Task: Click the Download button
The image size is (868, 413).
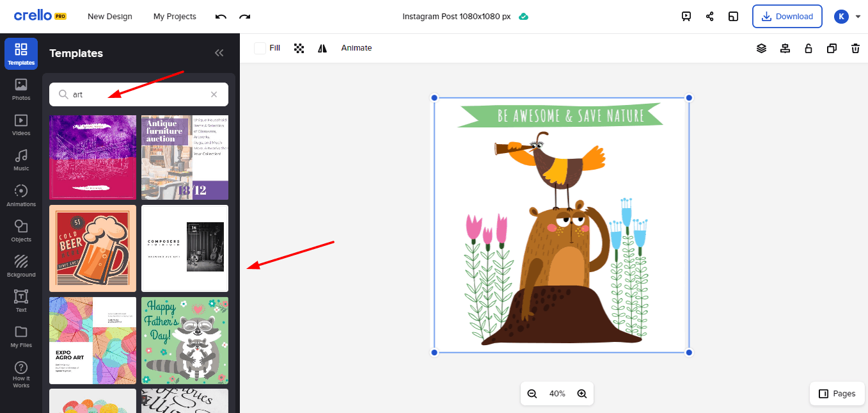Action: 787,17
